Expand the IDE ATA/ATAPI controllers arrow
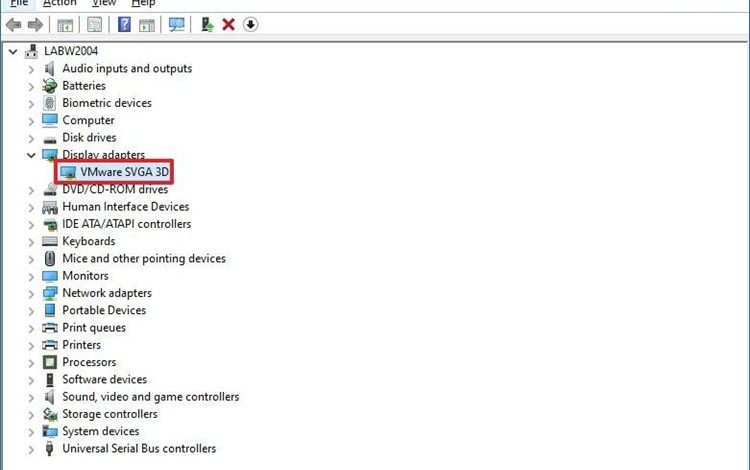This screenshot has height=470, width=750. (31, 225)
